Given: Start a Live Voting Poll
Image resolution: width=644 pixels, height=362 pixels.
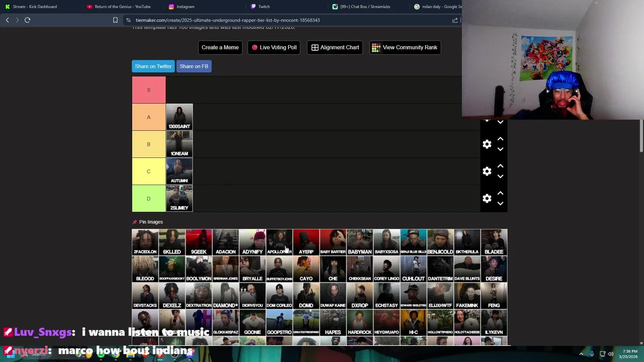Looking at the screenshot, I should (x=274, y=47).
